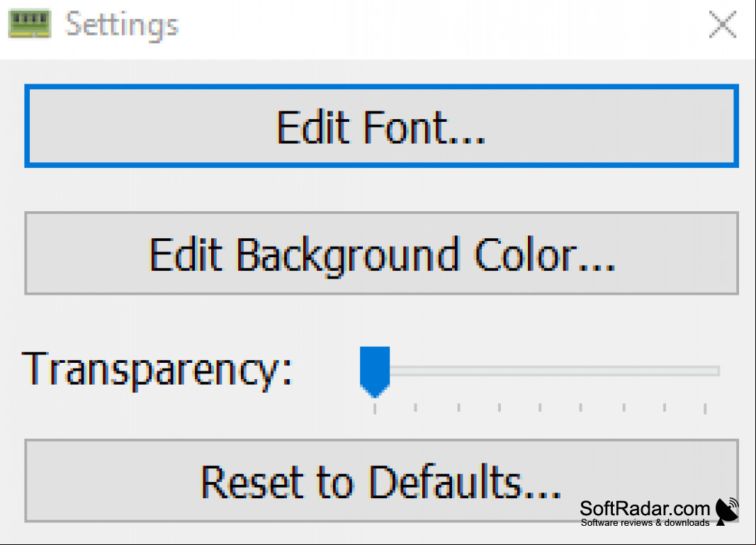Open the Edit Font dialog
Image resolution: width=756 pixels, height=545 pixels.
pyautogui.click(x=381, y=126)
